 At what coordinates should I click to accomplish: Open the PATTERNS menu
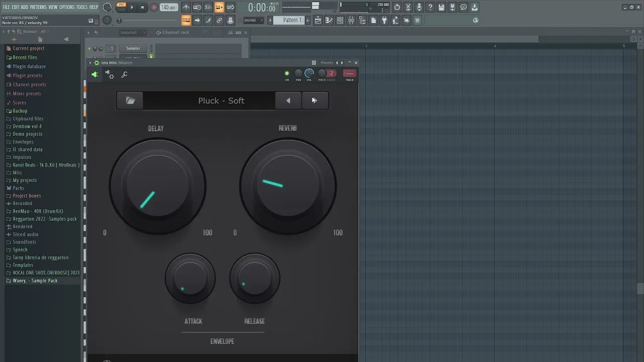coord(38,7)
